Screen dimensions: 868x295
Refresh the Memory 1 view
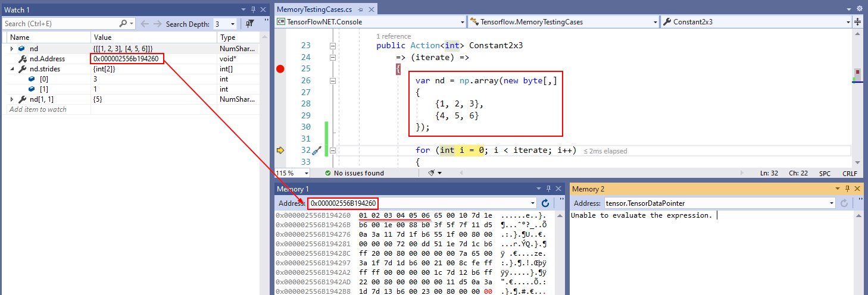(545, 203)
